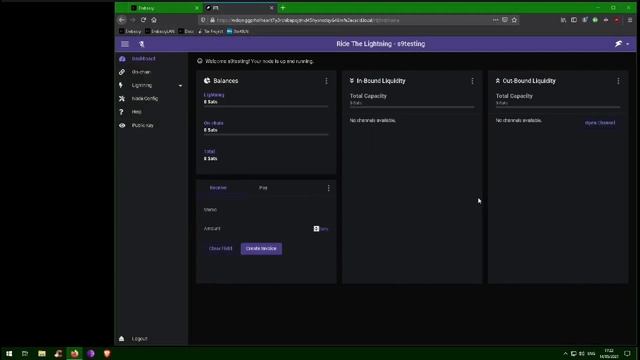This screenshot has width=640, height=360.
Task: Open the node selector dropdown at top right
Action: tap(622, 44)
